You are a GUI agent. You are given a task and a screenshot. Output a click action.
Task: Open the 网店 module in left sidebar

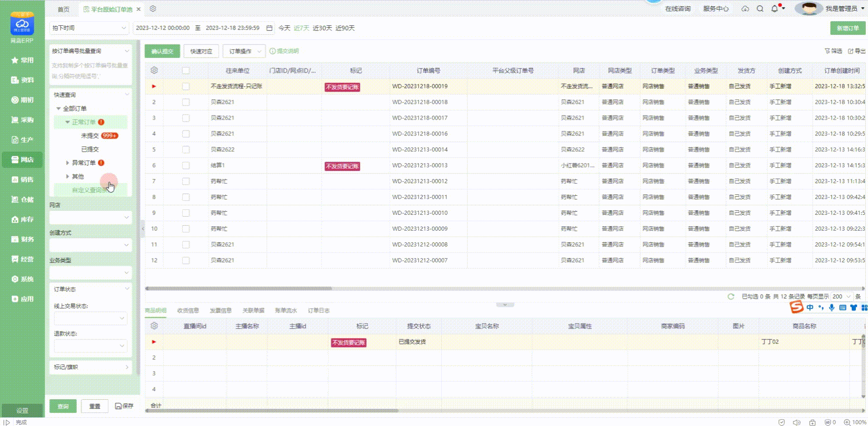pos(22,160)
